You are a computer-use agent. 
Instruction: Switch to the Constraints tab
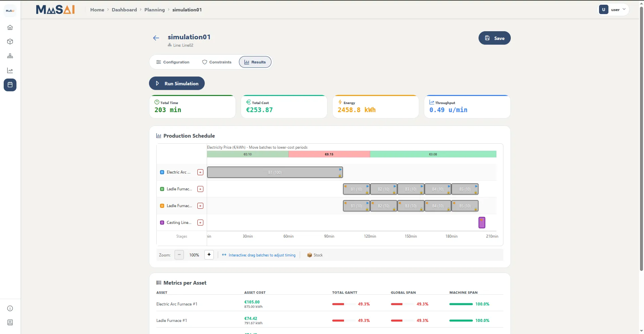pos(217,62)
